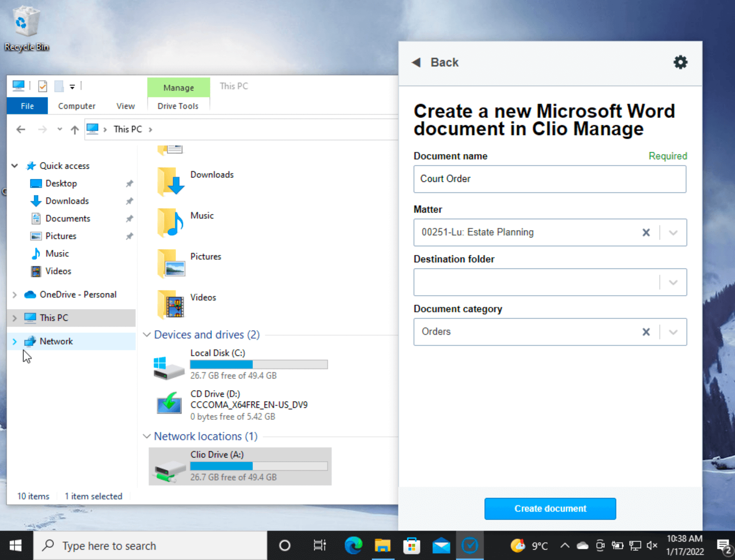The image size is (735, 560).
Task: Click the muted volume tray icon
Action: point(652,545)
